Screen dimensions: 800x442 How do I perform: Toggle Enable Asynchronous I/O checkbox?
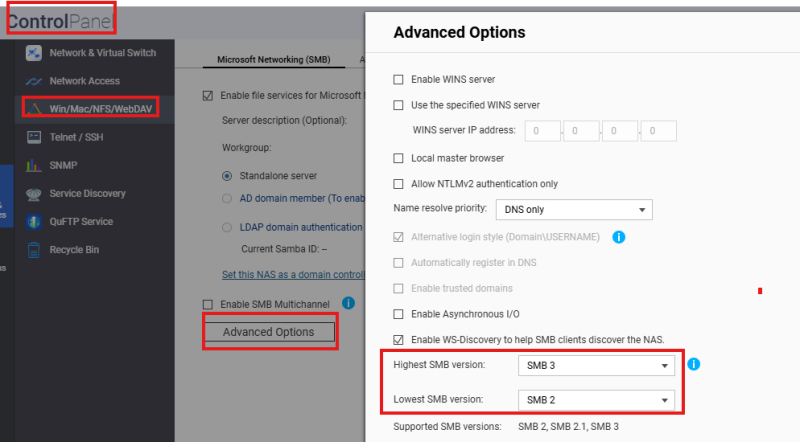click(398, 314)
